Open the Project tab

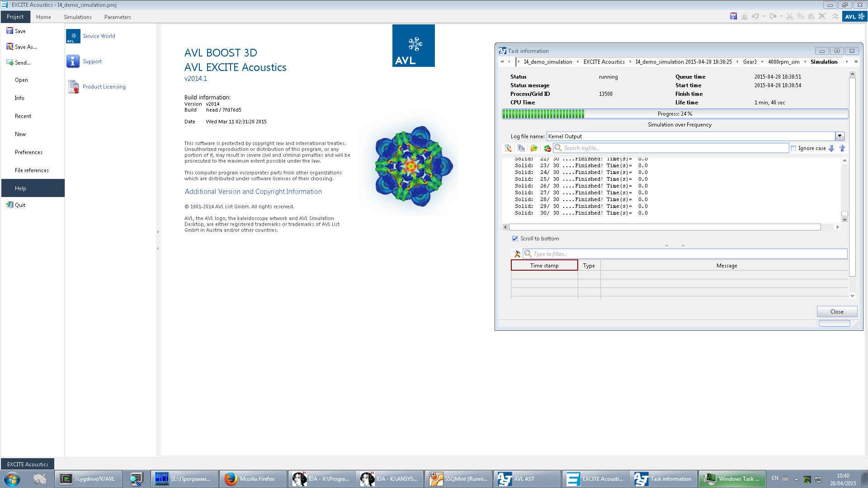(x=15, y=17)
